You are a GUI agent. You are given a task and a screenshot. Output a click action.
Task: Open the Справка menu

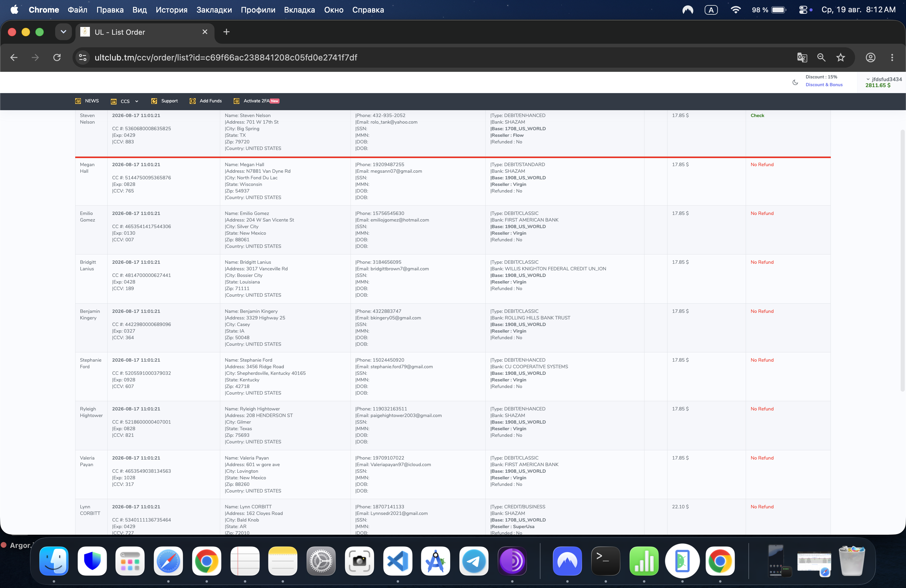click(368, 10)
